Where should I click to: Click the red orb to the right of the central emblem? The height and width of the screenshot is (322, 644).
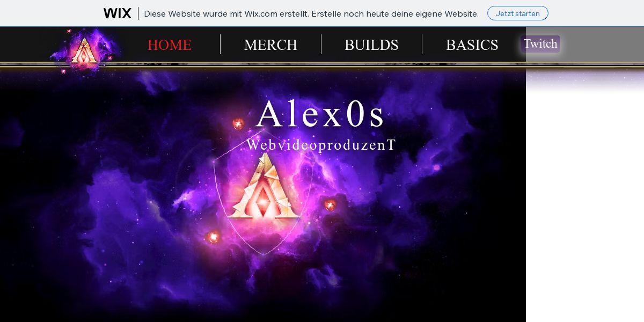click(330, 205)
